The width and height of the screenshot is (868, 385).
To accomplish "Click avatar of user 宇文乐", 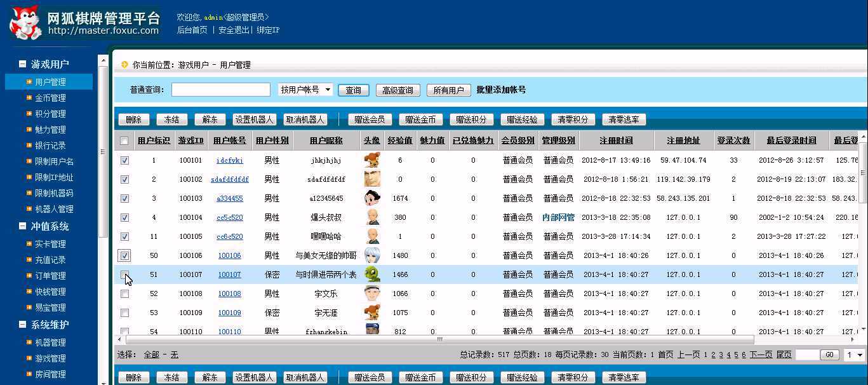I will tap(372, 294).
